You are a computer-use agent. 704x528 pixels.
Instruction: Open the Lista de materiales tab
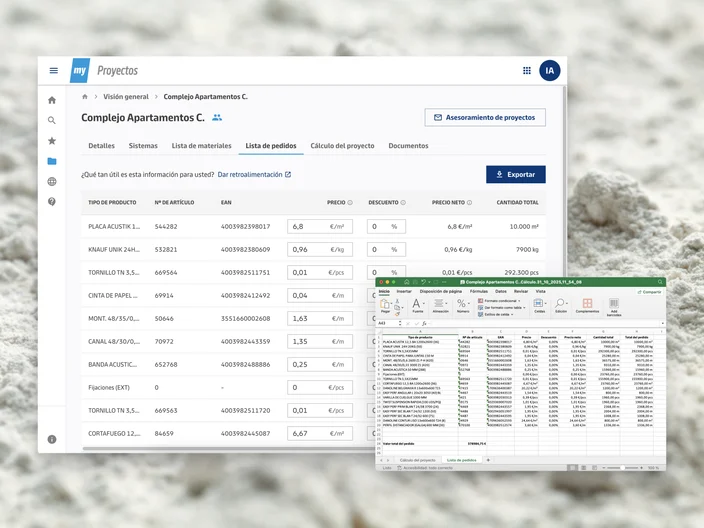[202, 146]
